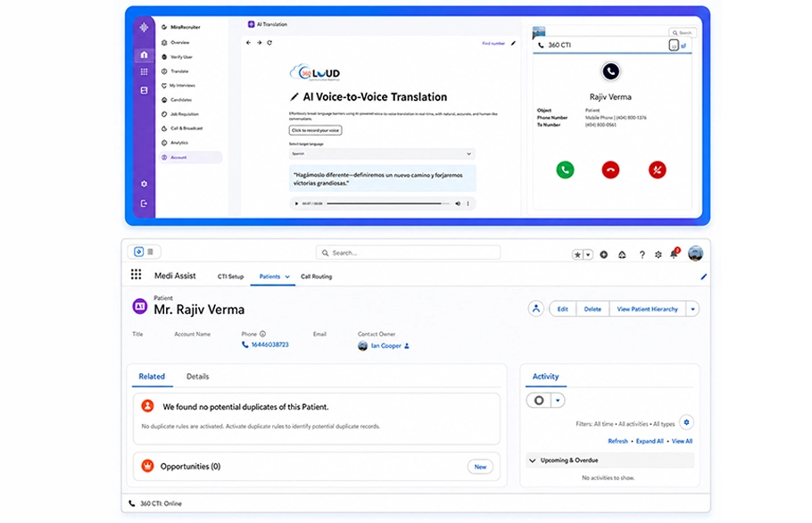Viewport: 812px width, 523px height.
Task: Click the red button with the slashed phone
Action: pyautogui.click(x=657, y=170)
